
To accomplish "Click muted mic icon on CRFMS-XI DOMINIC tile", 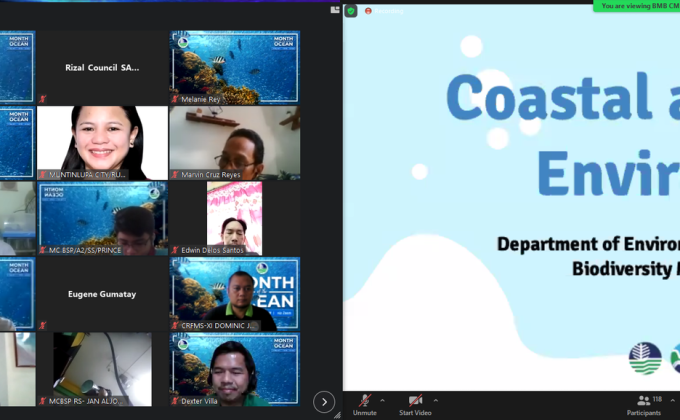I will (x=175, y=325).
